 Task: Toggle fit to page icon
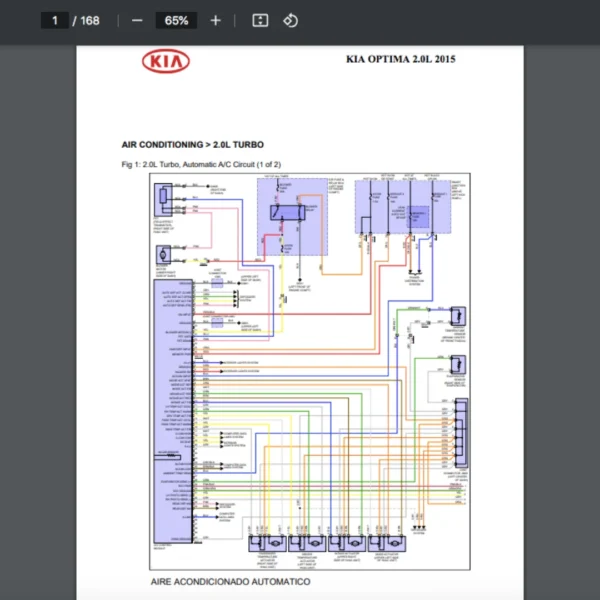(260, 21)
